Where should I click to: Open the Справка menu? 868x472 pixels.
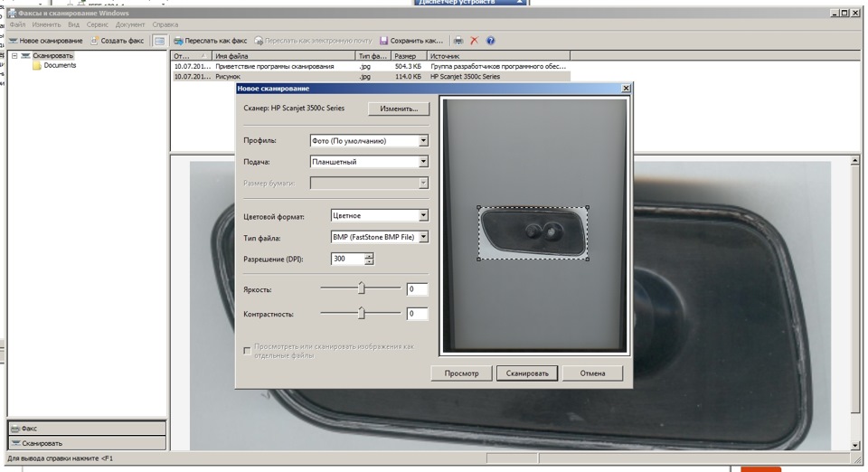165,25
